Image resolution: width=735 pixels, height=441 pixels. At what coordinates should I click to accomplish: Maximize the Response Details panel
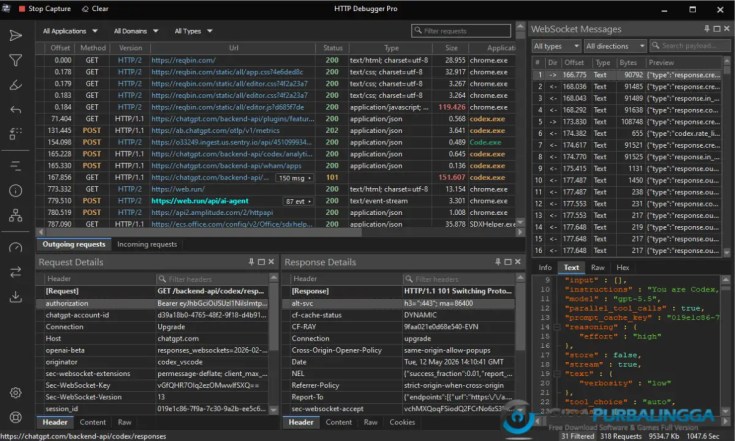pos(508,262)
